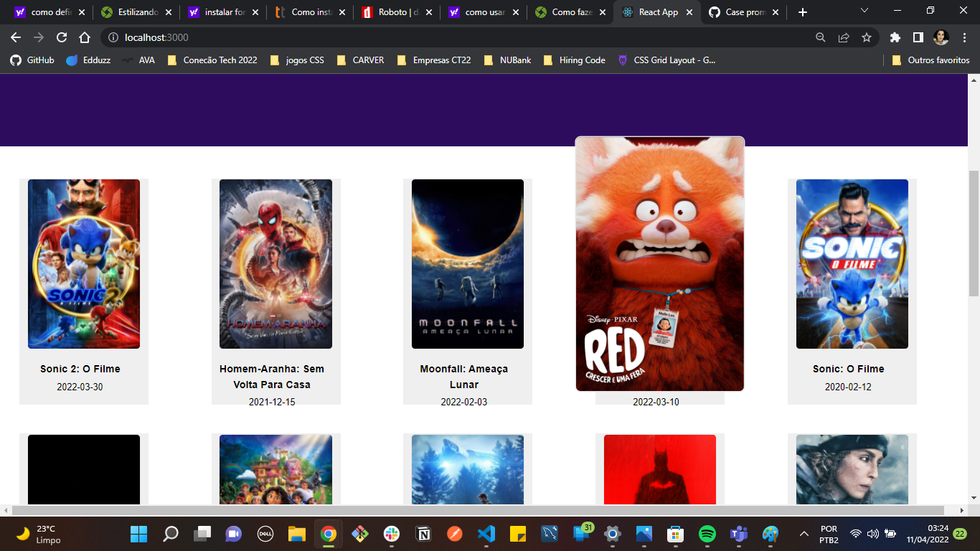
Task: Open the Edduzz bookmark
Action: [x=88, y=60]
